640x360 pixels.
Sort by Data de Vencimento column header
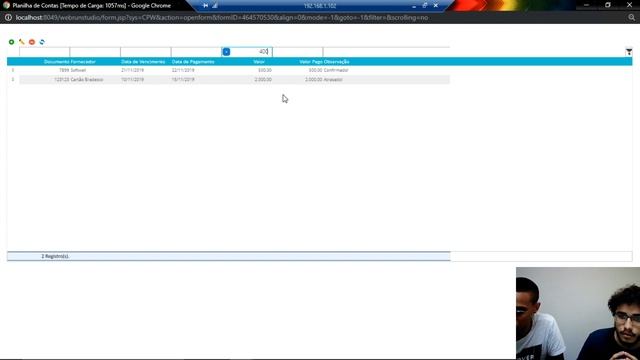143,62
